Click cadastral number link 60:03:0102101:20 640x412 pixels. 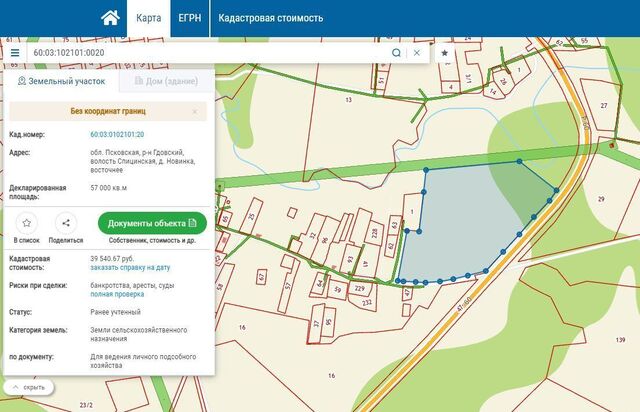click(117, 133)
